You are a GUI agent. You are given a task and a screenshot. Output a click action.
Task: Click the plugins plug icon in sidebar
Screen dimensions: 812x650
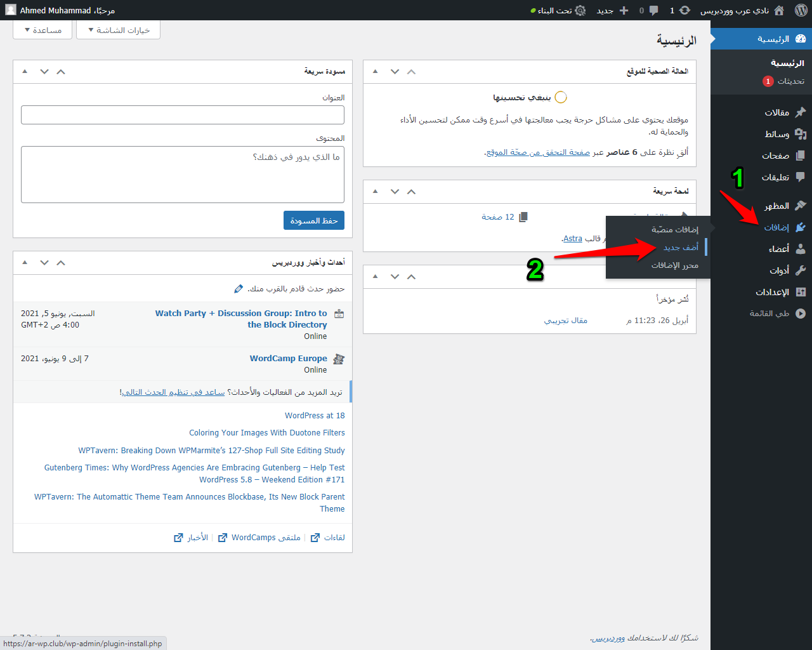tap(801, 227)
